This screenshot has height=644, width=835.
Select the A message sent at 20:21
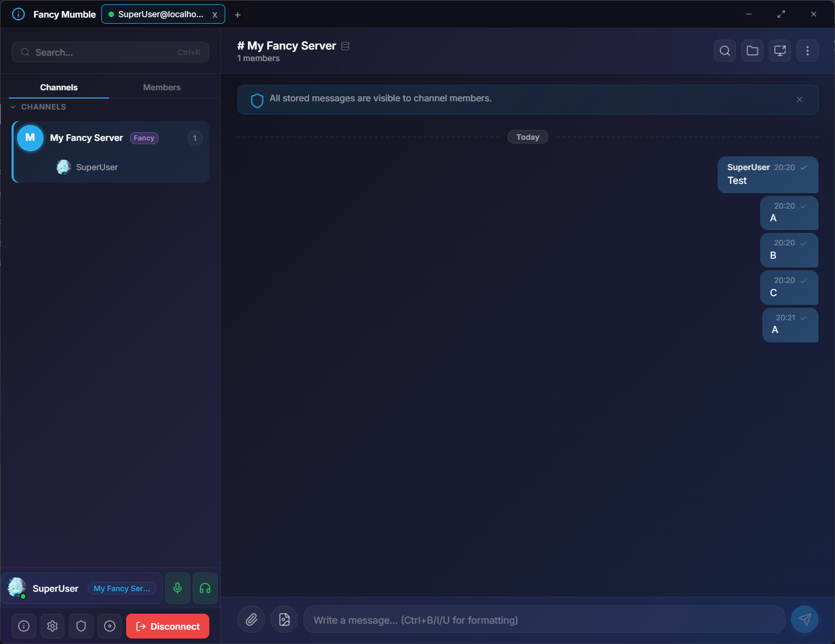click(790, 325)
